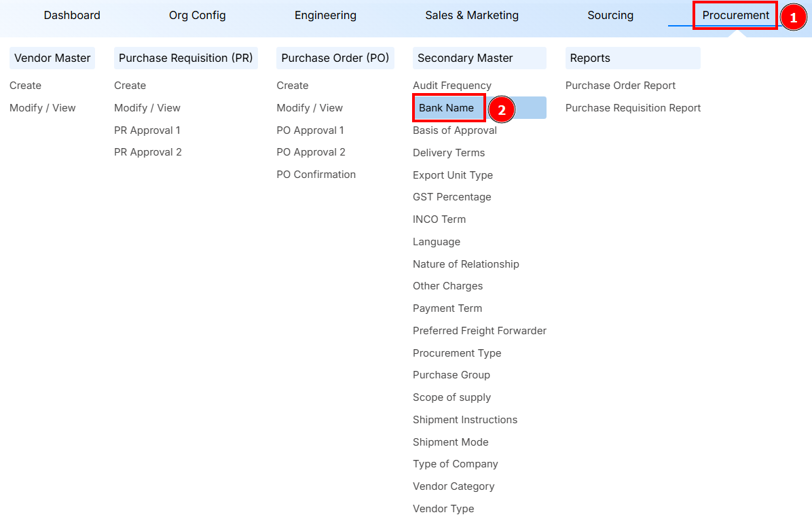Open PR Approval 1
This screenshot has width=812, height=519.
point(147,130)
